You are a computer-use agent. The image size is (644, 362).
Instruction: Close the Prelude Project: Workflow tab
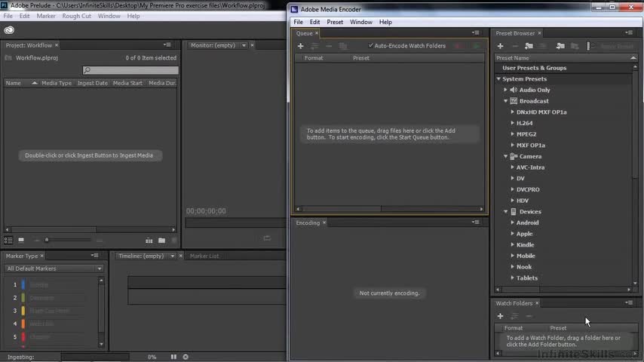[x=57, y=45]
